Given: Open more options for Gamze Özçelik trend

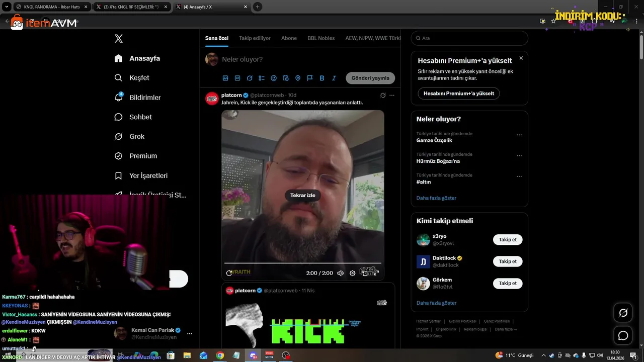Looking at the screenshot, I should coord(519,135).
